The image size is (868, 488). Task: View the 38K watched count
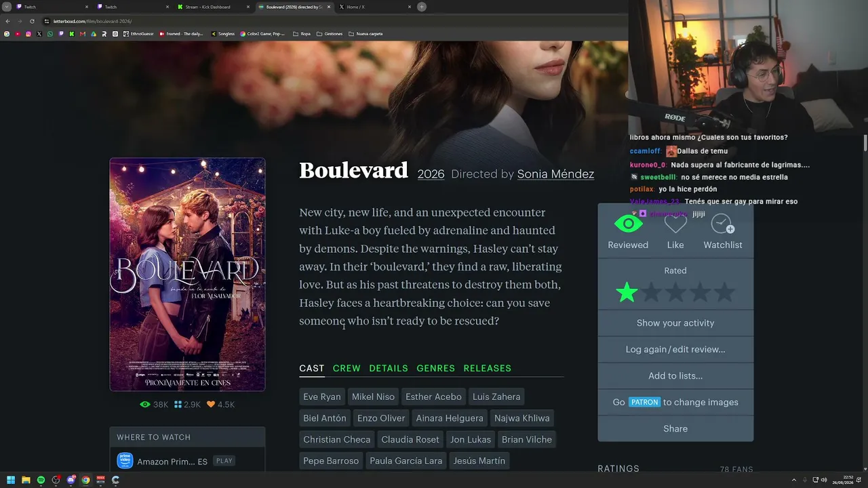click(154, 405)
